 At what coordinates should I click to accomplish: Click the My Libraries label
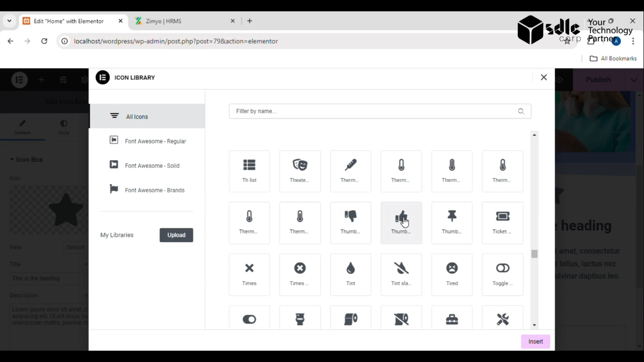pos(117,235)
